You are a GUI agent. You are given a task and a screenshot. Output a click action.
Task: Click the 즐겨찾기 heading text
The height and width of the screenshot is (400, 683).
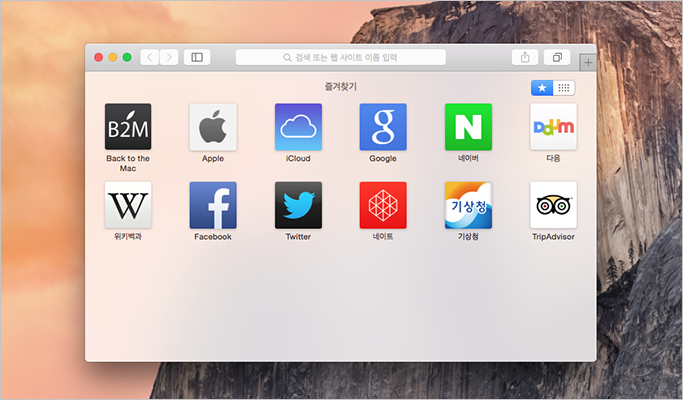[x=341, y=87]
